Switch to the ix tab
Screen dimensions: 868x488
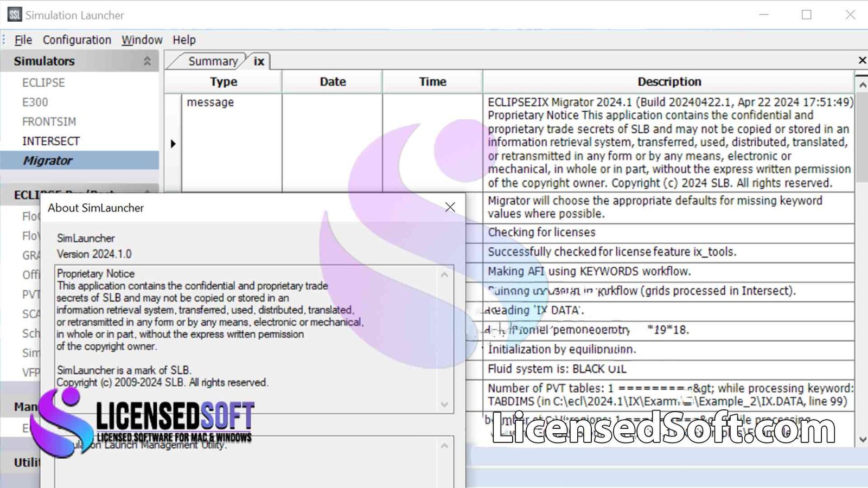pos(259,61)
